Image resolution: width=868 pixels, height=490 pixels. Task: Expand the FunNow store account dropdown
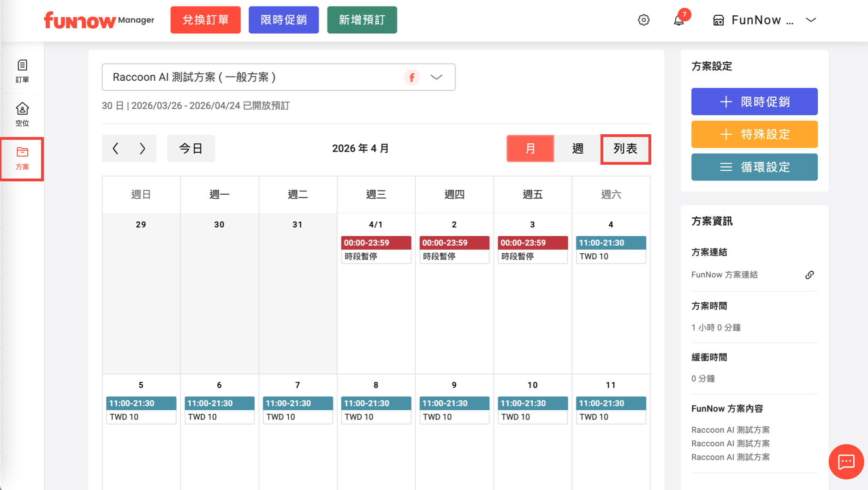811,20
